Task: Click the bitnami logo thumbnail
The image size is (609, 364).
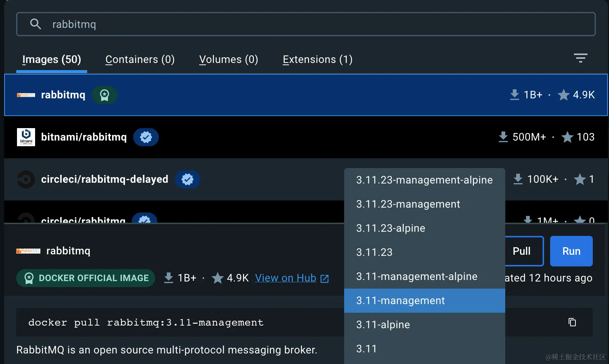Action: (26, 137)
